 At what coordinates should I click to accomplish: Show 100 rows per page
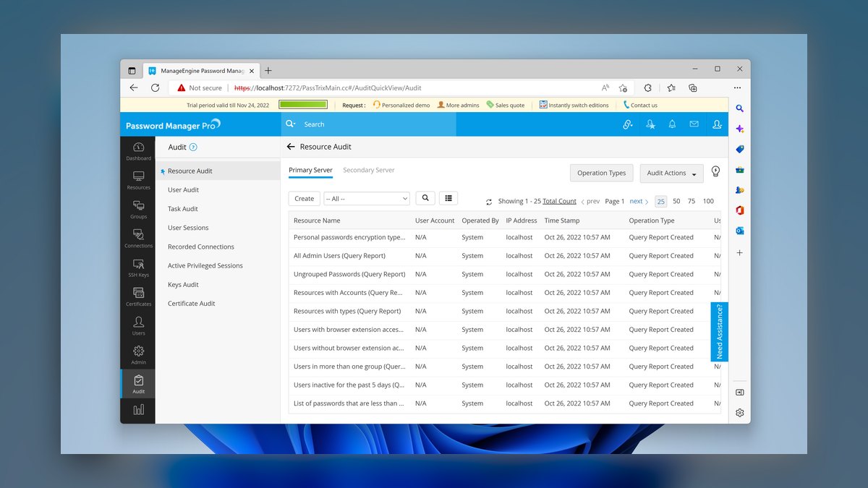(x=708, y=202)
